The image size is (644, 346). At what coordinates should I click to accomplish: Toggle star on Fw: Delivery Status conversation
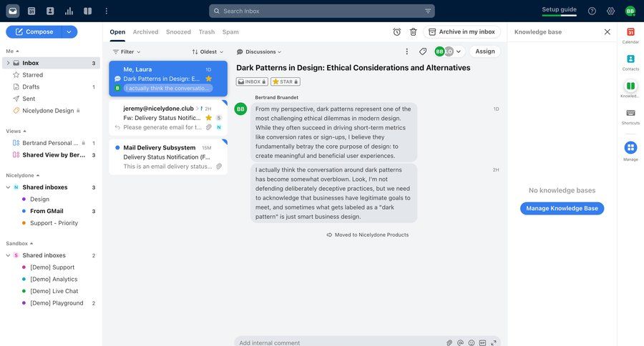[209, 118]
